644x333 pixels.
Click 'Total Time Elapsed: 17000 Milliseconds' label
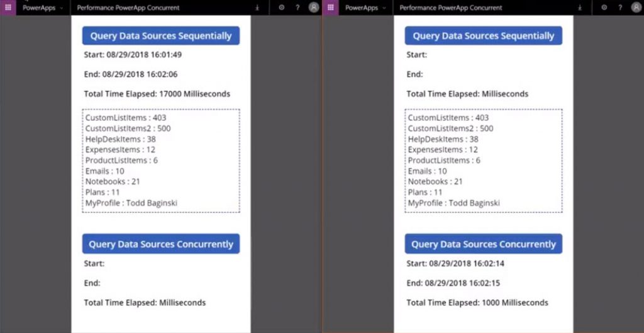[157, 94]
